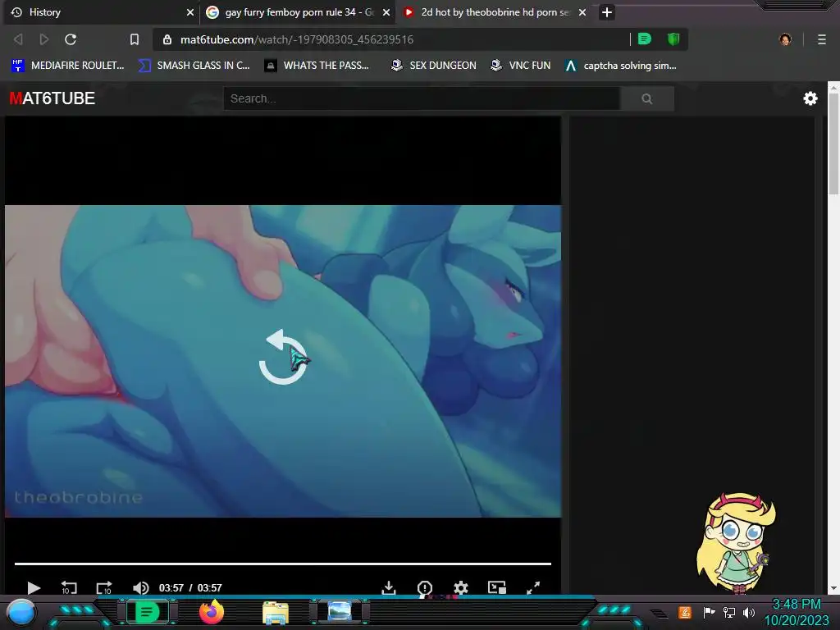Image resolution: width=840 pixels, height=630 pixels.
Task: Seek on the video progress bar
Action: tap(283, 564)
